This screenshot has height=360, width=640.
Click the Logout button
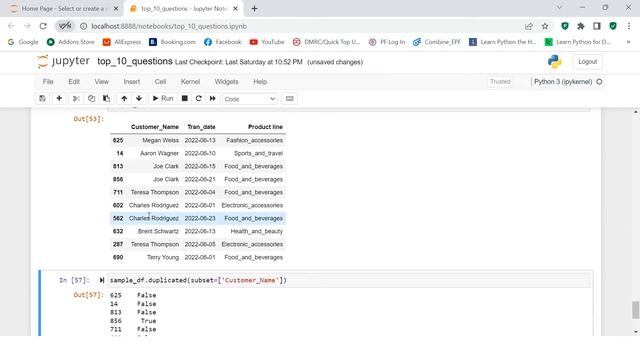[x=587, y=62]
